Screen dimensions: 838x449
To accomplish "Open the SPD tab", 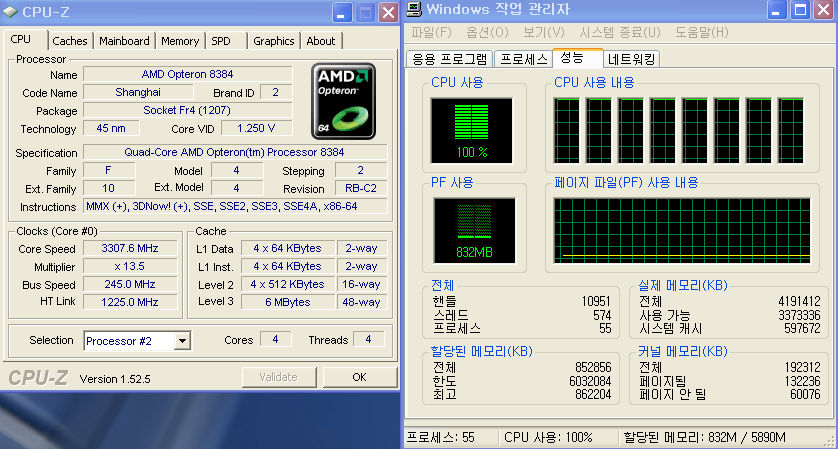I will (221, 41).
